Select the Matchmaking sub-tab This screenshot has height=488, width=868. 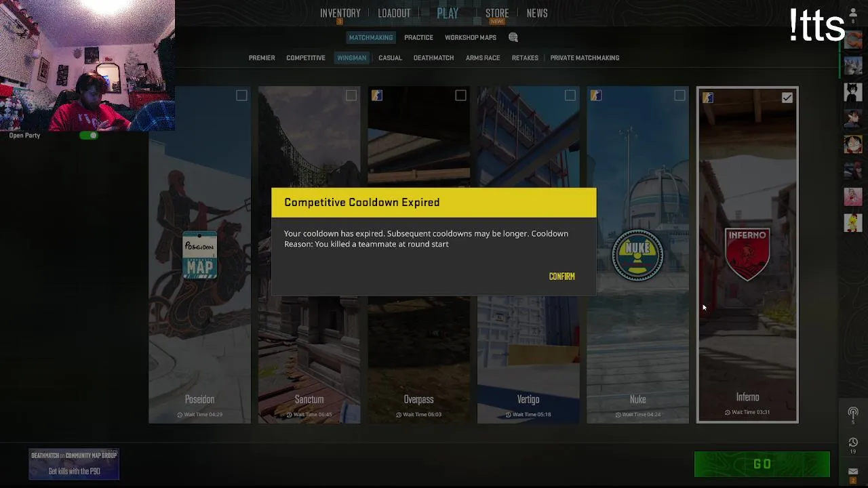point(371,37)
